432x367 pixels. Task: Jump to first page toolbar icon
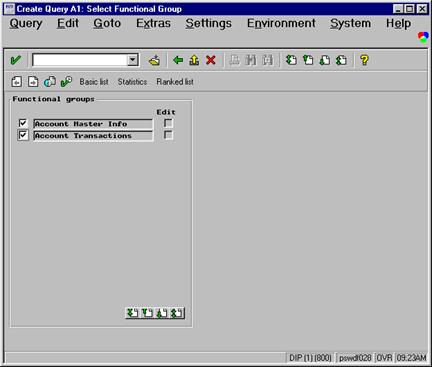tap(291, 60)
